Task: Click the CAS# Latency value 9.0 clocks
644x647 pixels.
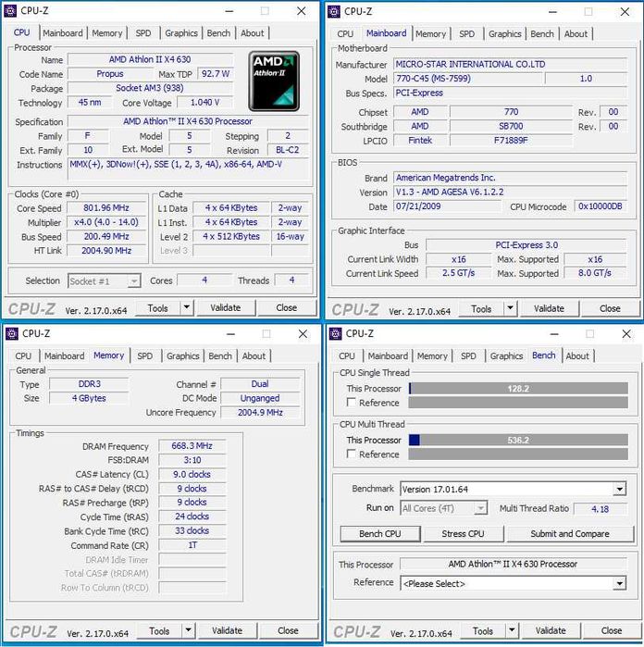Action: point(192,475)
